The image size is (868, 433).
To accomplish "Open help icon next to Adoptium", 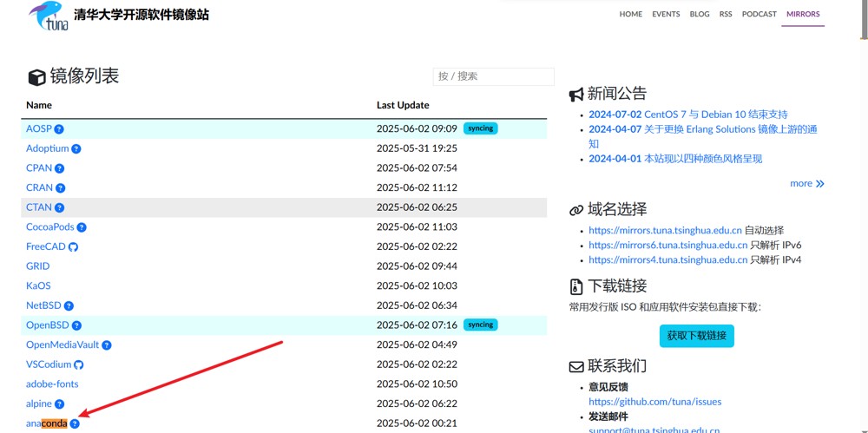I will click(x=76, y=149).
